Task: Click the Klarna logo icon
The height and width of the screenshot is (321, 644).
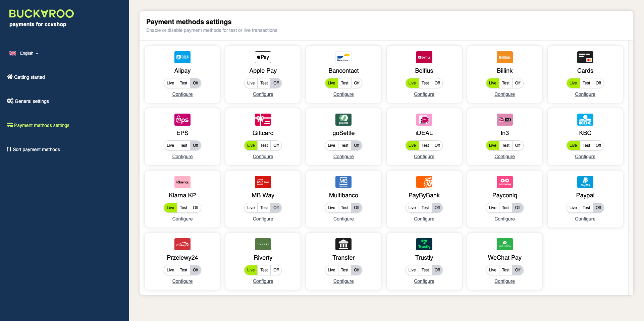Action: click(182, 182)
